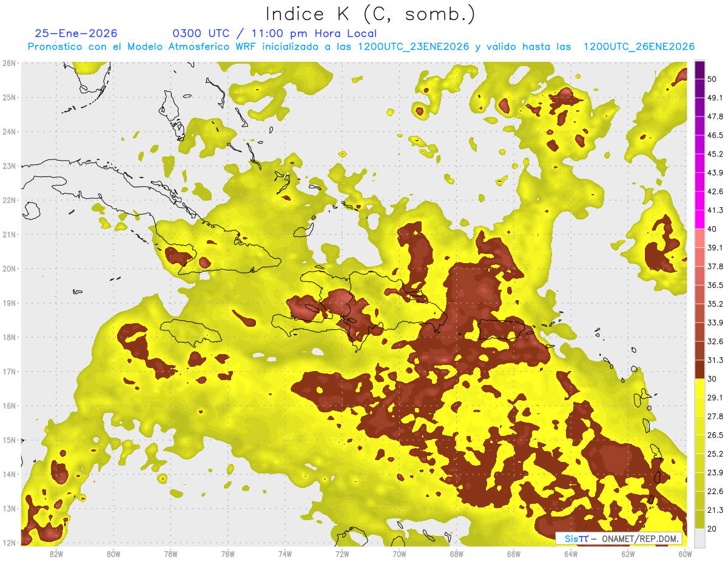
Task: Click the colorbar value '46.5'
Action: (x=715, y=135)
